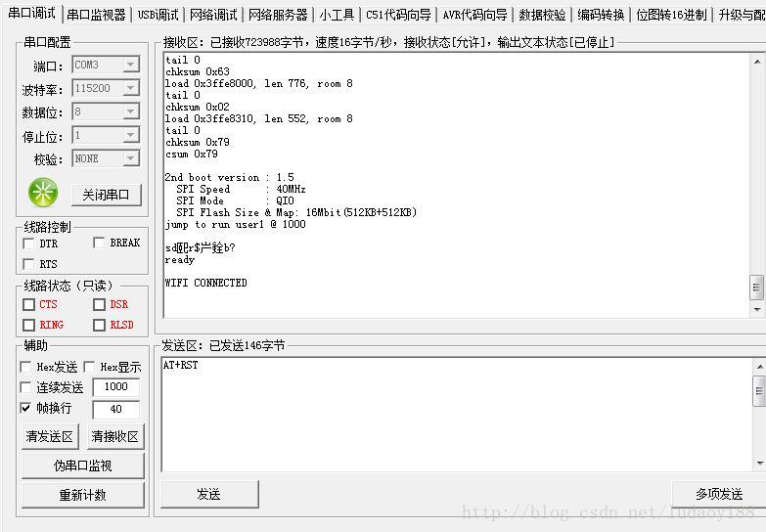
Task: Click the green serial port status indicator icon
Action: tap(43, 192)
